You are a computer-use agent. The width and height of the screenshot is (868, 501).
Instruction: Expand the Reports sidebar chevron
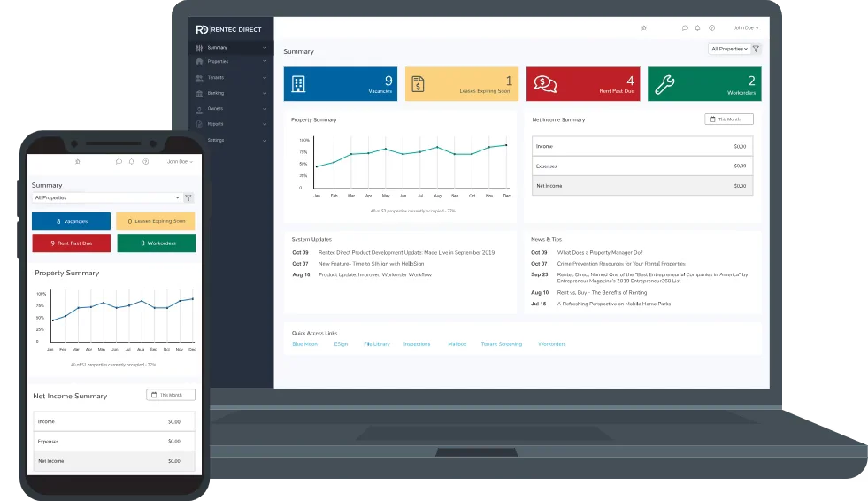(x=265, y=125)
